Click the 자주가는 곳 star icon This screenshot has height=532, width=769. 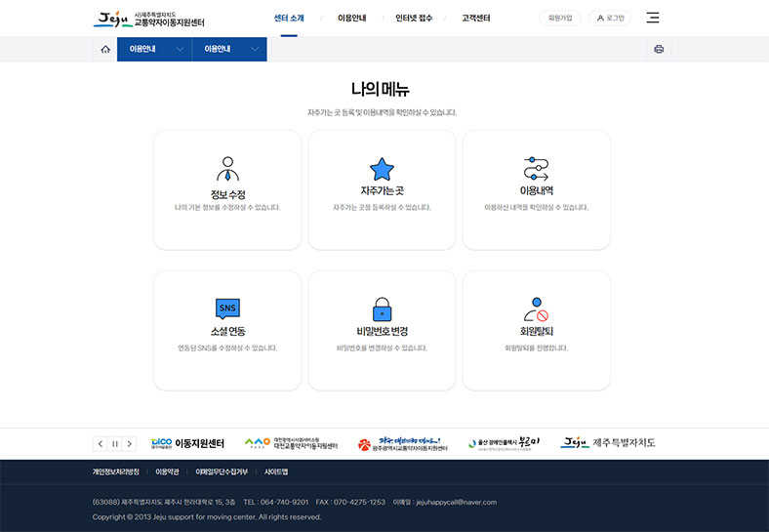[x=382, y=169]
